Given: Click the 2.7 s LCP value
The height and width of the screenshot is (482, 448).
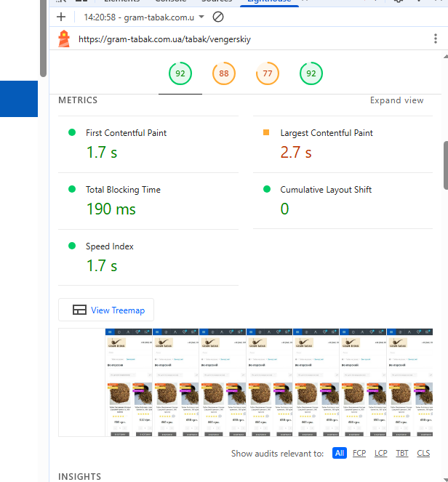Looking at the screenshot, I should click(296, 152).
